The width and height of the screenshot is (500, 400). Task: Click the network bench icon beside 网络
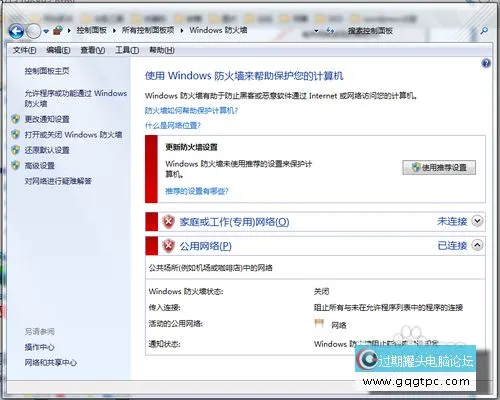pyautogui.click(x=319, y=323)
